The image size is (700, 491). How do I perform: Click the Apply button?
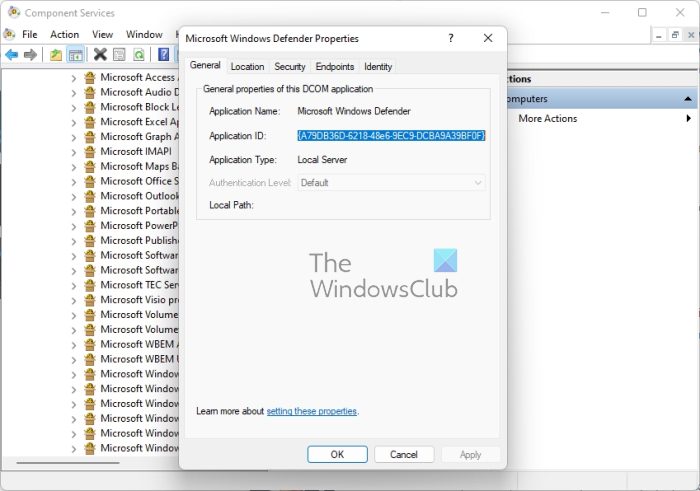471,454
